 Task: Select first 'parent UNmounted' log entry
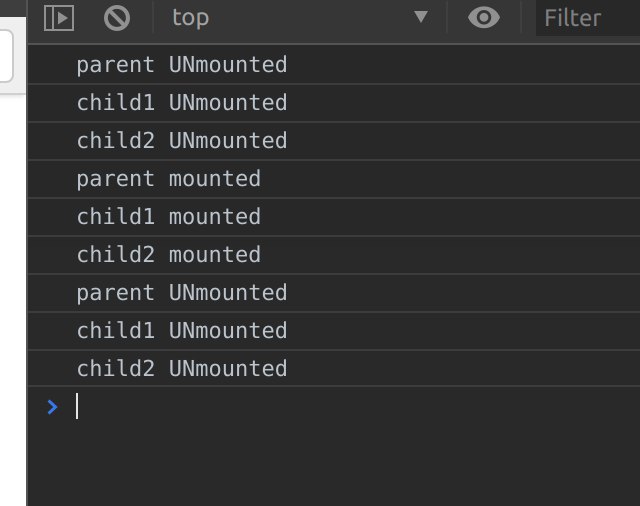[x=333, y=64]
